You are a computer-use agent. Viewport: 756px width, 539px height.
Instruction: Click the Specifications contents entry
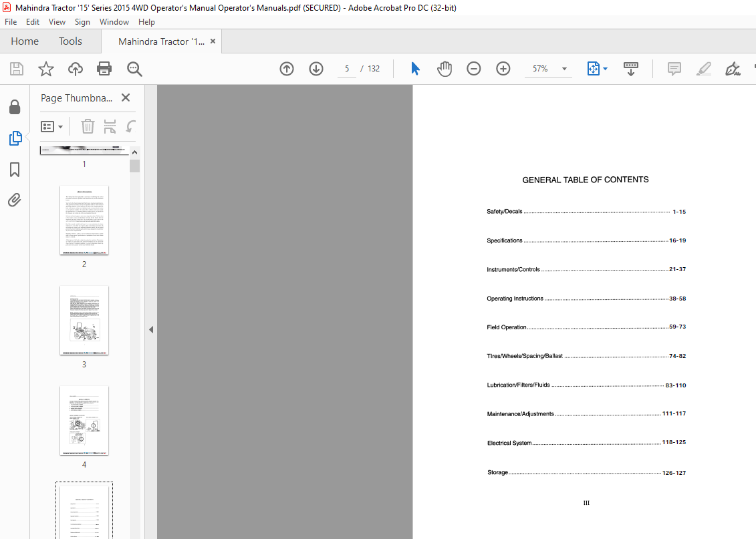(586, 240)
